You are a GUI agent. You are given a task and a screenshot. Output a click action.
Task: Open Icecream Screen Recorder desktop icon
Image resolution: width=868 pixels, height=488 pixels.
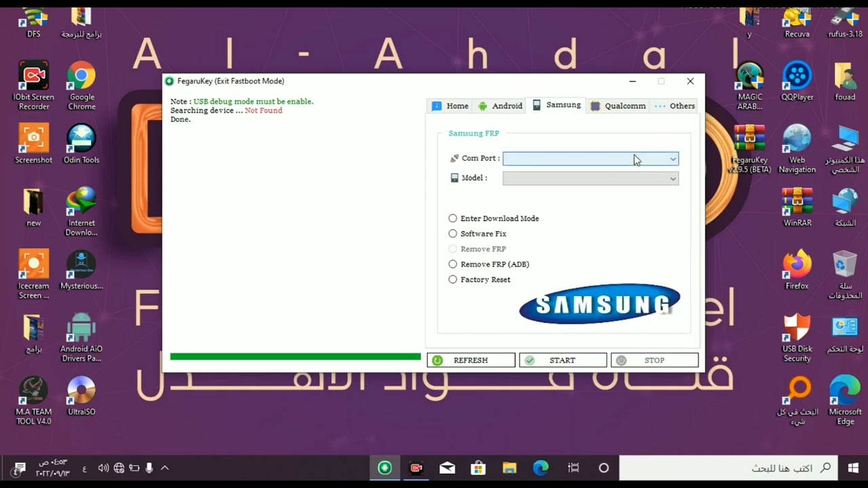coord(33,274)
